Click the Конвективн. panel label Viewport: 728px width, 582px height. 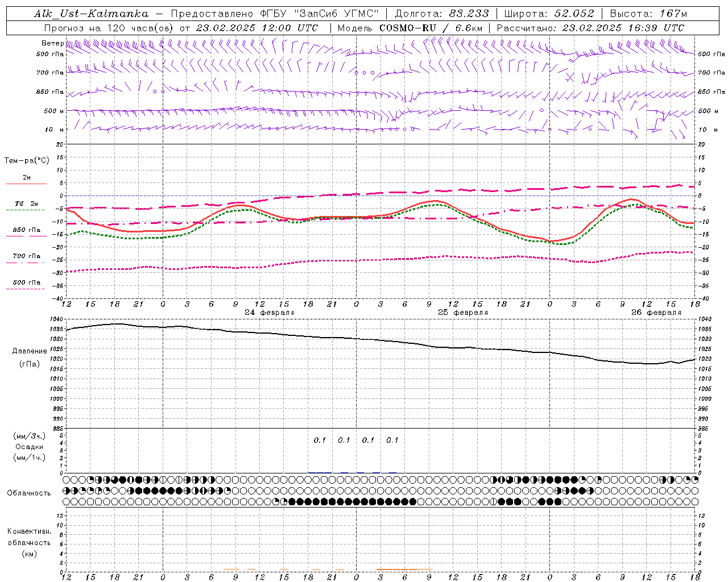[x=29, y=531]
